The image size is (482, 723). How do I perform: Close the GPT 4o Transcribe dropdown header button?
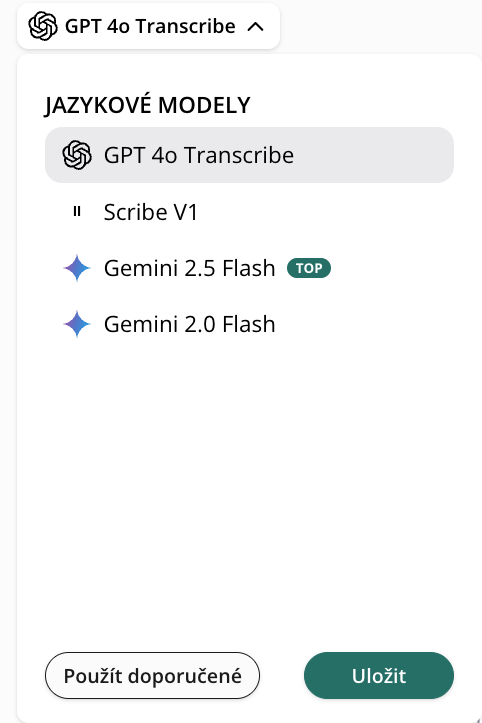(x=149, y=26)
